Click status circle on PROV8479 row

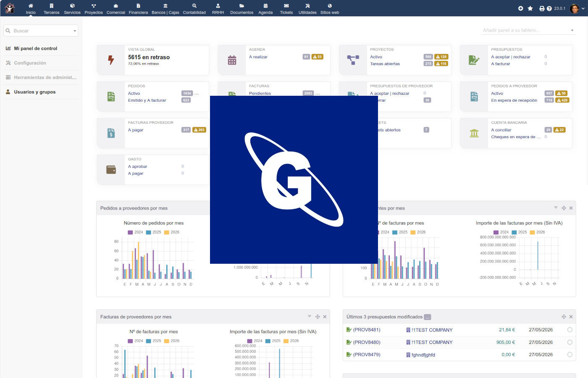click(570, 354)
